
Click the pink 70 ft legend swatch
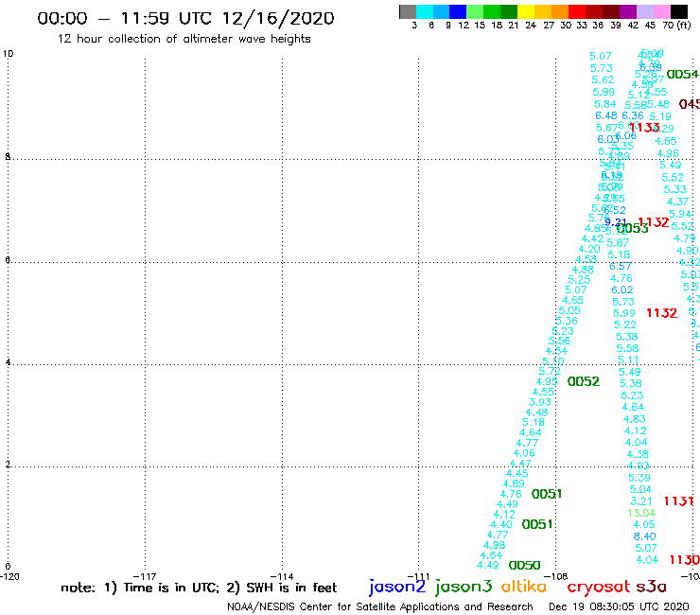click(x=661, y=11)
